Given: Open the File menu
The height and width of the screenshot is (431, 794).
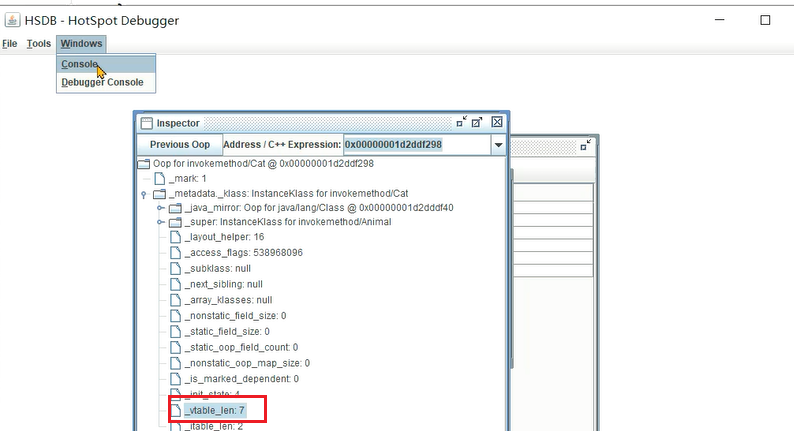Looking at the screenshot, I should 10,44.
